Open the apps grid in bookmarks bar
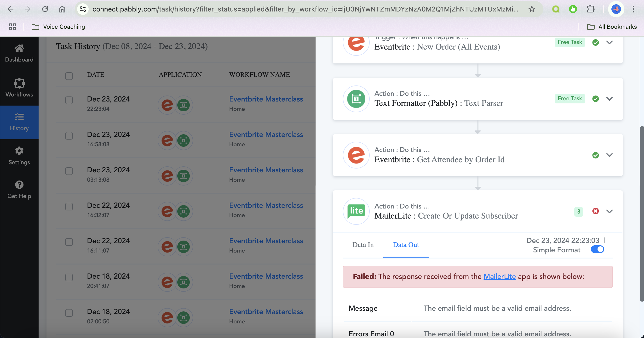 pos(12,27)
